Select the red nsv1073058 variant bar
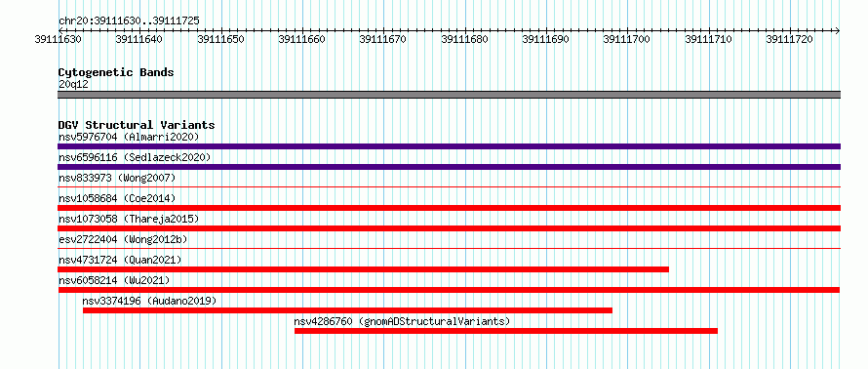This screenshot has width=868, height=369. point(449,228)
